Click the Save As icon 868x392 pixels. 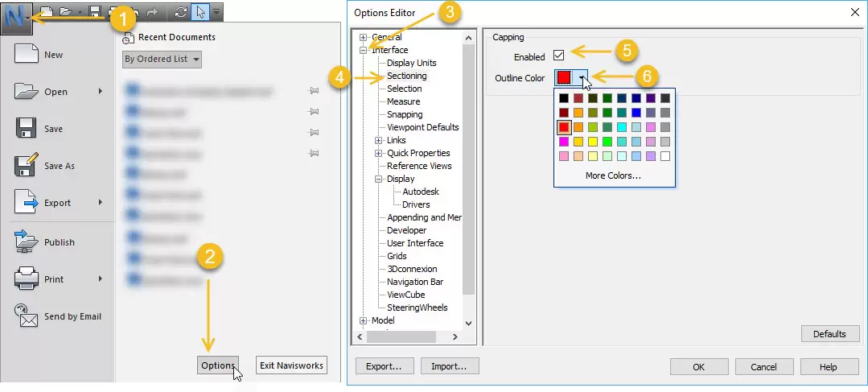pos(27,166)
